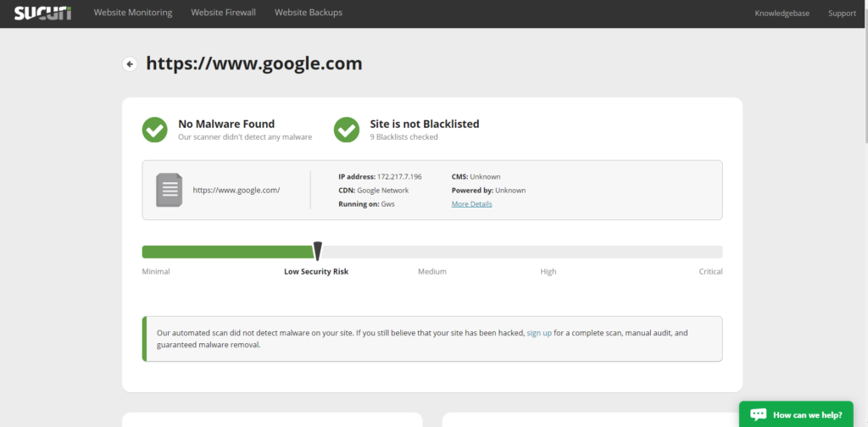Click "Our scanner didn't detect any malware" text
The height and width of the screenshot is (427, 868).
pos(245,137)
